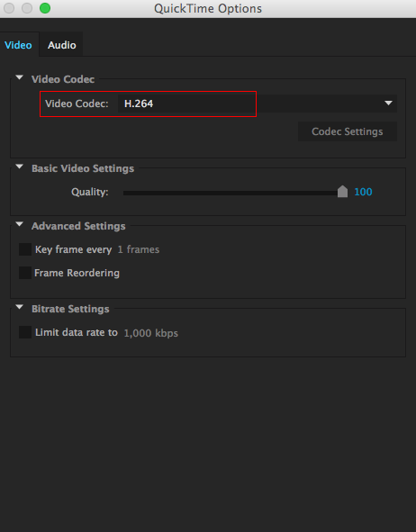The image size is (416, 532).
Task: Enable the Limit data rate to checkbox
Action: [x=25, y=332]
